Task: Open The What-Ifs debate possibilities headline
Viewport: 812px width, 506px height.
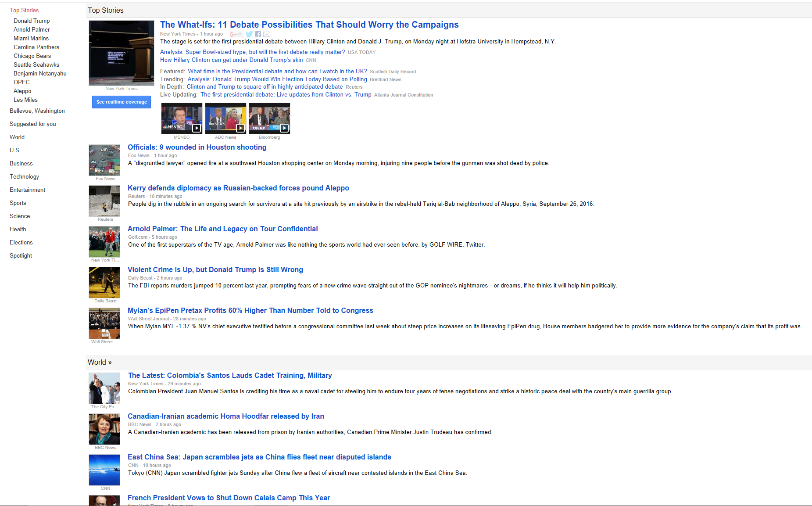Action: pyautogui.click(x=309, y=25)
